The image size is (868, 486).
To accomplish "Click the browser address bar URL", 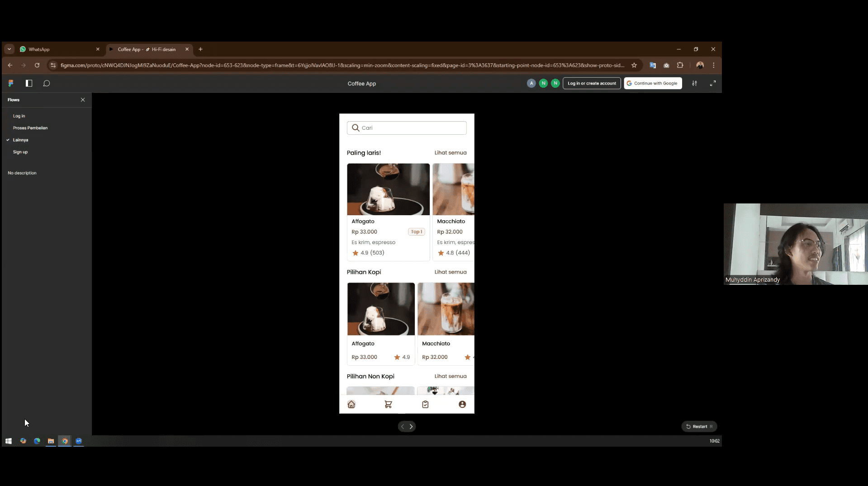I will click(342, 65).
